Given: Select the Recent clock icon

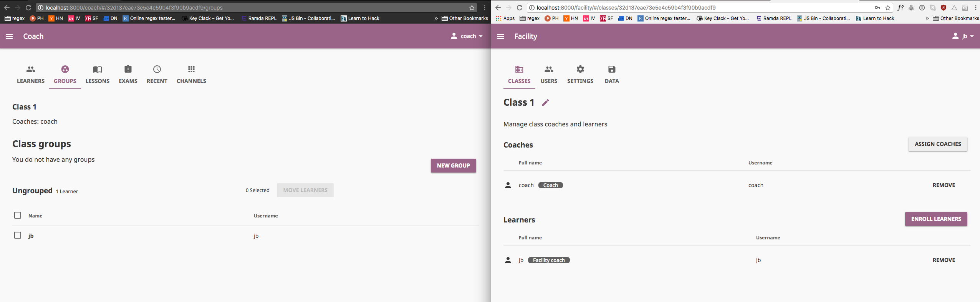Looking at the screenshot, I should click(157, 69).
